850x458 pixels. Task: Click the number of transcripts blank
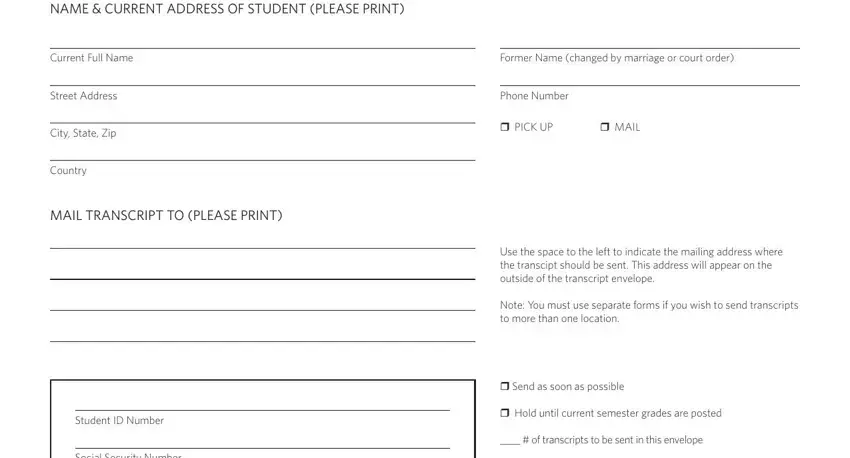pos(510,440)
